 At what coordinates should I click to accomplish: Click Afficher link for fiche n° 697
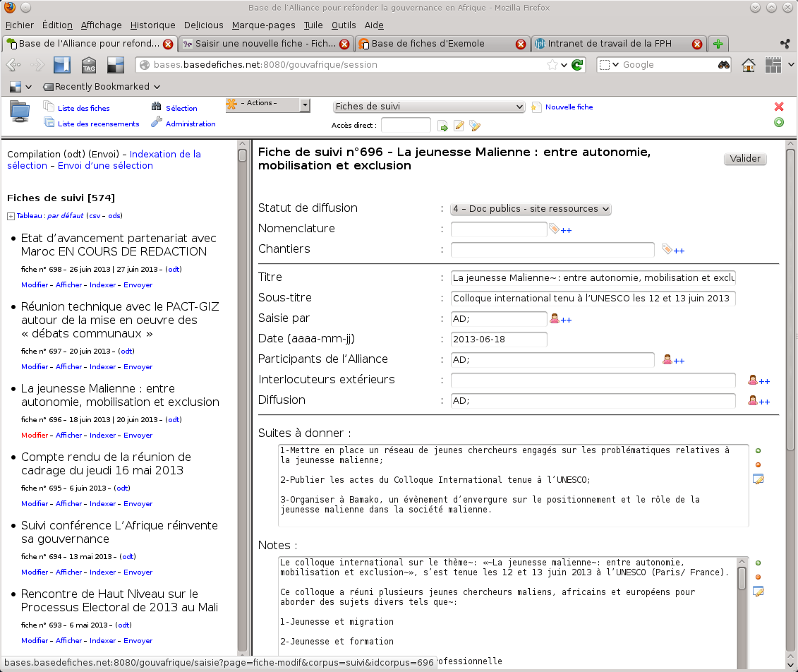click(x=68, y=367)
